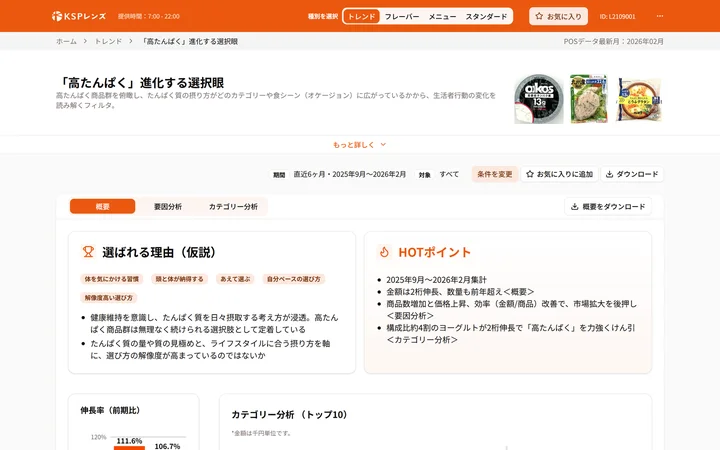Image resolution: width=720 pixels, height=450 pixels.
Task: Click the Oikos yogurt product thumbnail
Action: (539, 99)
